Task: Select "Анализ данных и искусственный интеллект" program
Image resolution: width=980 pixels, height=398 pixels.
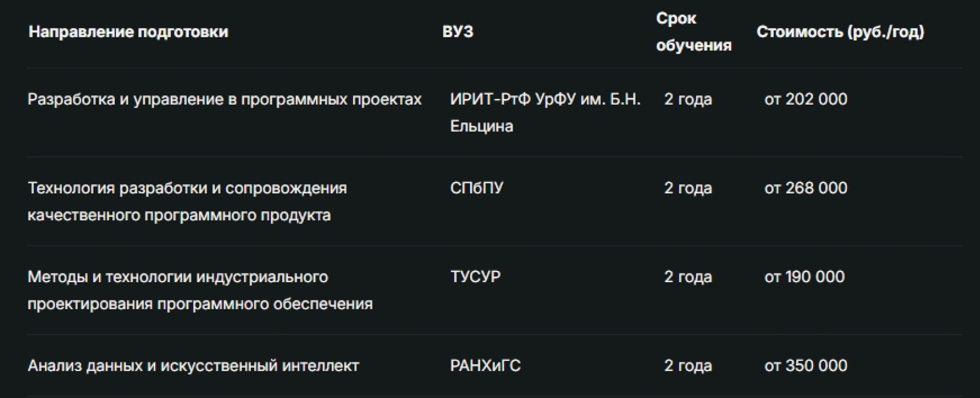Action: (x=193, y=366)
